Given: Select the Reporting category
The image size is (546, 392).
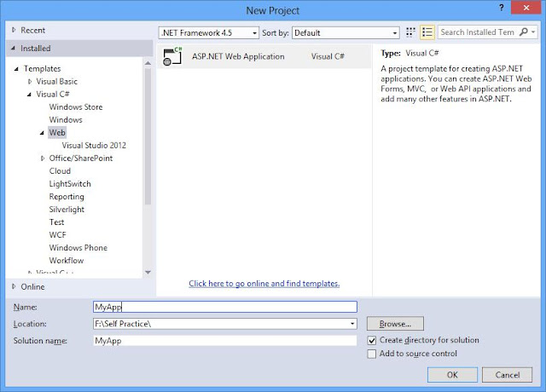Looking at the screenshot, I should pyautogui.click(x=67, y=197).
